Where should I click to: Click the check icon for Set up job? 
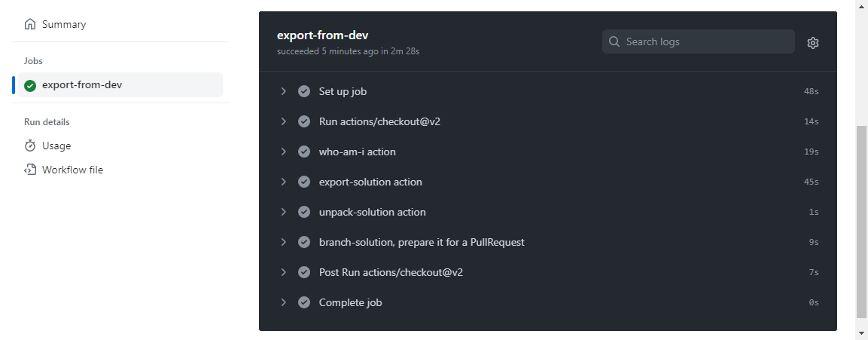point(304,91)
